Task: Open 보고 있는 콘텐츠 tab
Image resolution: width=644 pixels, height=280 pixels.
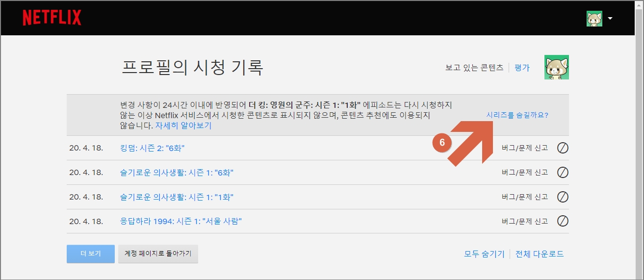Action: click(x=474, y=68)
